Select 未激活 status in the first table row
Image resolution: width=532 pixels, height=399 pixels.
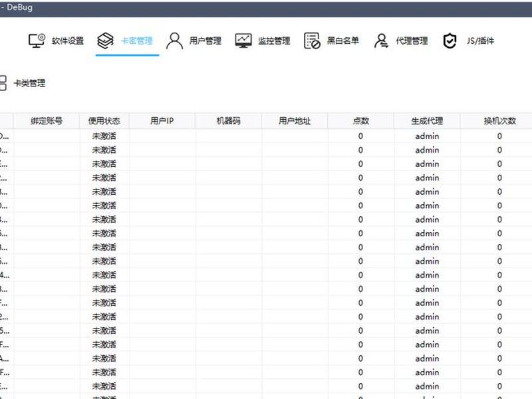pyautogui.click(x=104, y=136)
